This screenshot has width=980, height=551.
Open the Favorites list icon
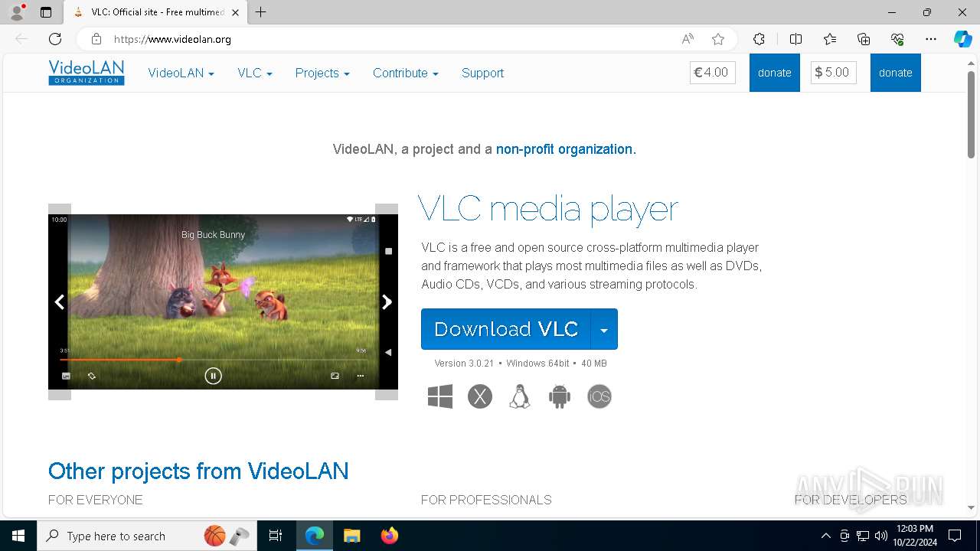pos(830,39)
